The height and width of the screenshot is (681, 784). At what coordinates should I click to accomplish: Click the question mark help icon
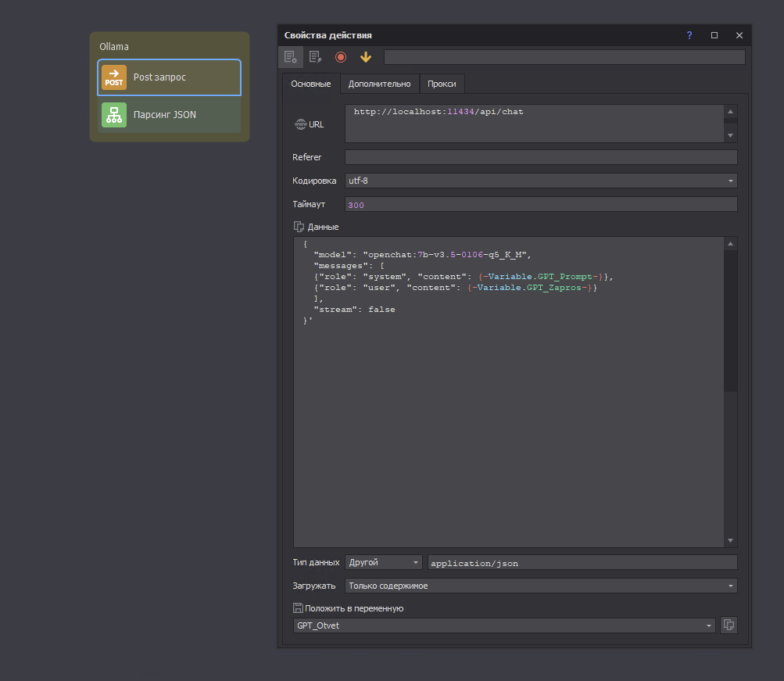[689, 35]
